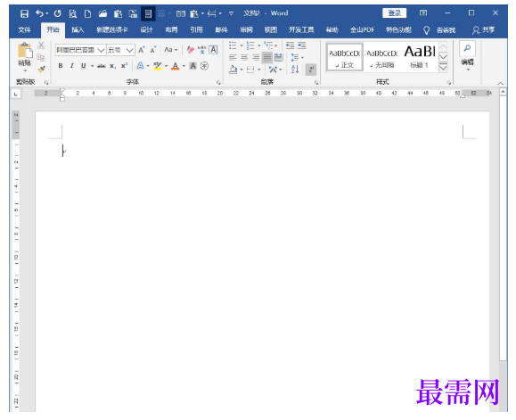The height and width of the screenshot is (420, 516).
Task: Select the 标题 1 heading style
Action: point(420,57)
